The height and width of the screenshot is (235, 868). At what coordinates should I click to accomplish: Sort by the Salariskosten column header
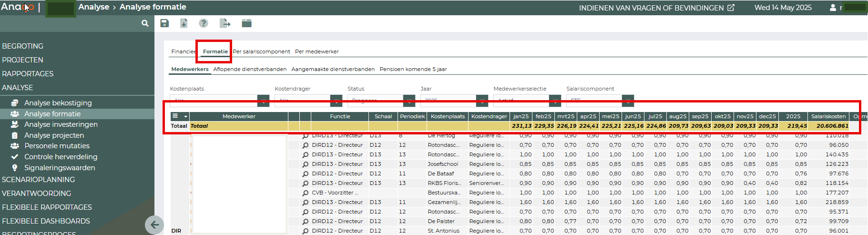828,116
